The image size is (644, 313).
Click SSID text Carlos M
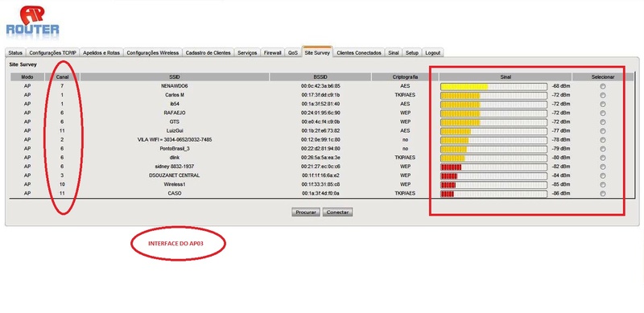click(175, 95)
